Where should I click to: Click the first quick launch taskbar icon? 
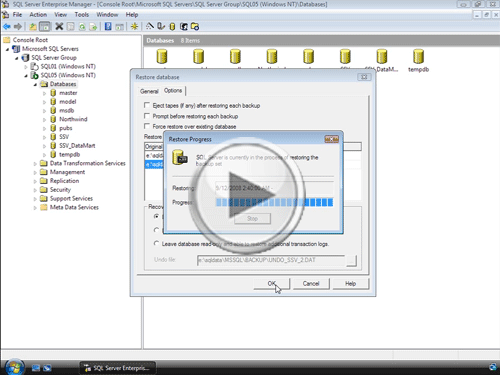coord(36,368)
